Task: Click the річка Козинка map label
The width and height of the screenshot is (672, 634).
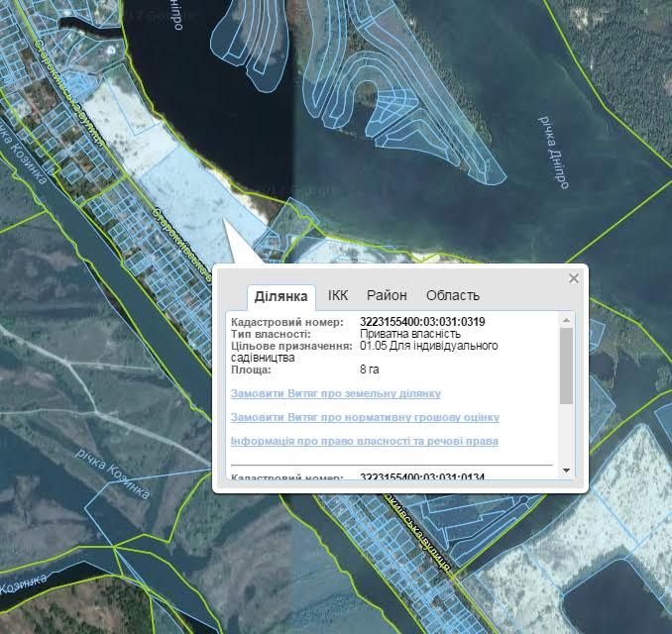Action: pyautogui.click(x=111, y=473)
